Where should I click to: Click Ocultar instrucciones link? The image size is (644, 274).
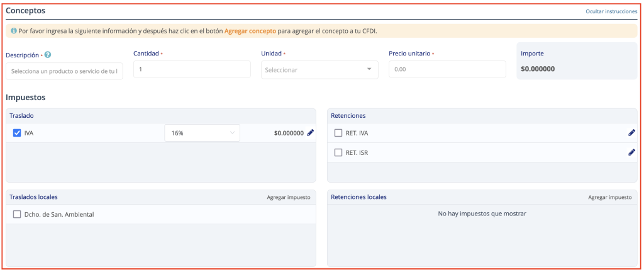[x=611, y=11]
